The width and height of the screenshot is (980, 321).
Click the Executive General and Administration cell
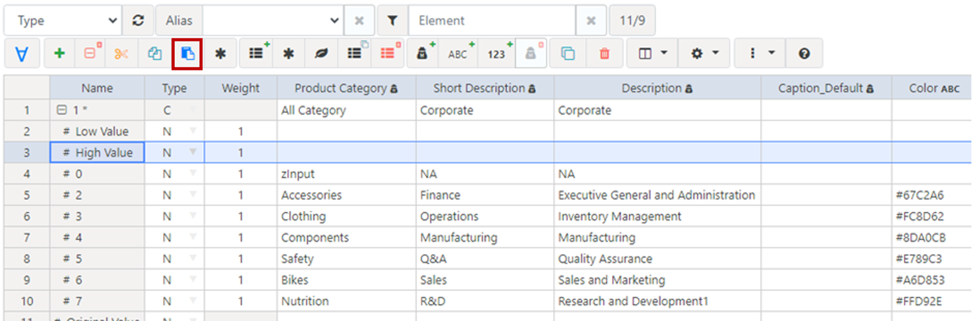point(657,195)
